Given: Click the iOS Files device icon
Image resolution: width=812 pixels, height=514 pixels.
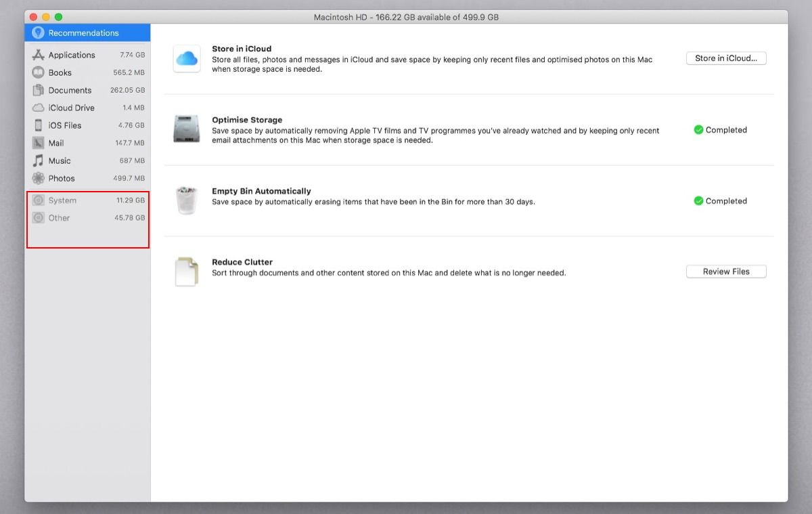Looking at the screenshot, I should [39, 125].
